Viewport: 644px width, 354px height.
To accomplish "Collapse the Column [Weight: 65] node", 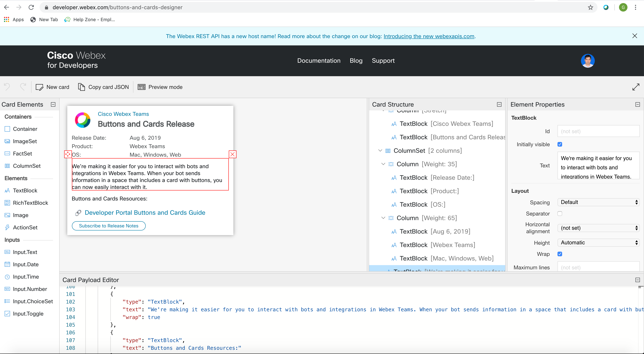I will (383, 218).
